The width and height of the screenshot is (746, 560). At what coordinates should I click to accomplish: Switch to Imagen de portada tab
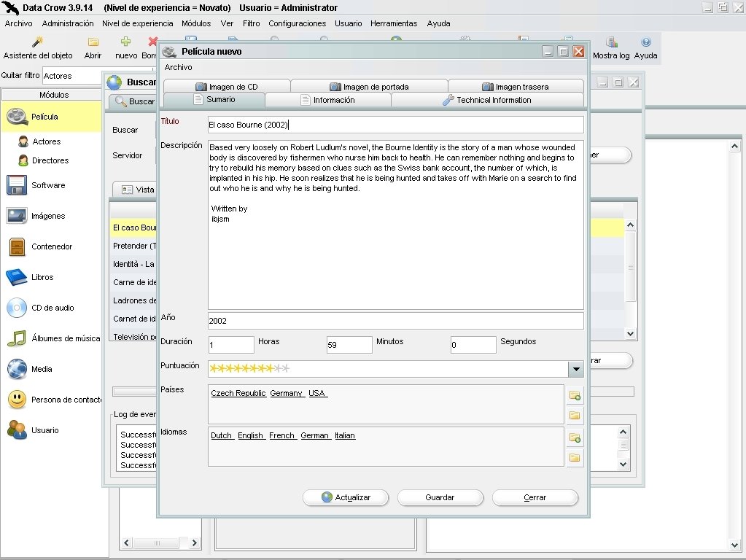click(x=369, y=87)
